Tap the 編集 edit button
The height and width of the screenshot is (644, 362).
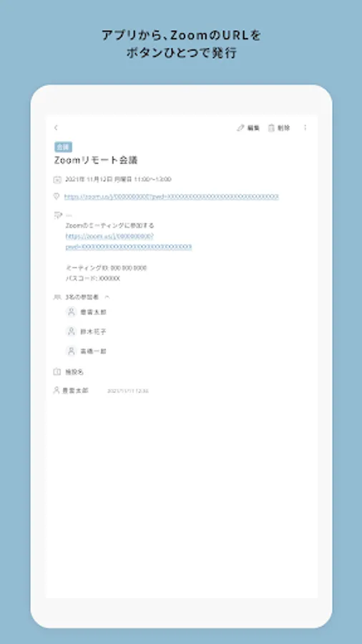(248, 128)
